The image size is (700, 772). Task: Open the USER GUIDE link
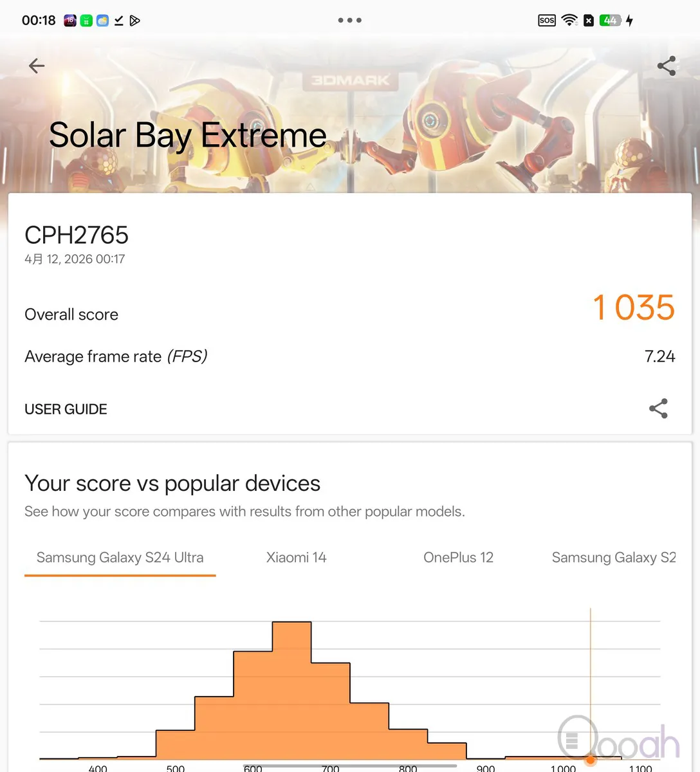[66, 409]
